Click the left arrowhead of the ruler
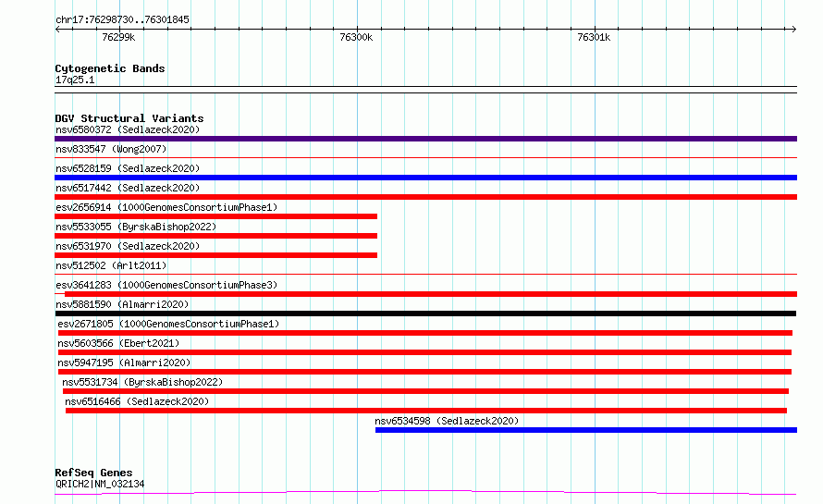Screen dimensions: 823x504 coord(57,30)
